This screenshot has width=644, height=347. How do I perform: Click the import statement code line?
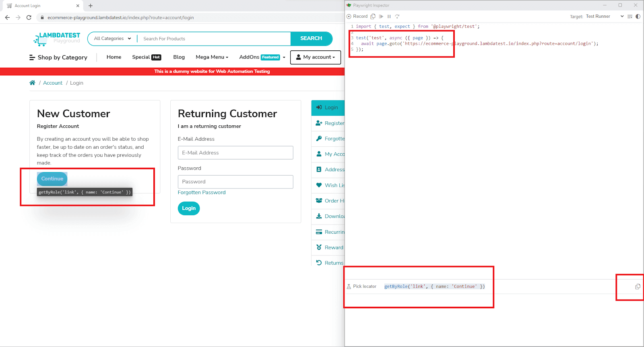click(418, 27)
